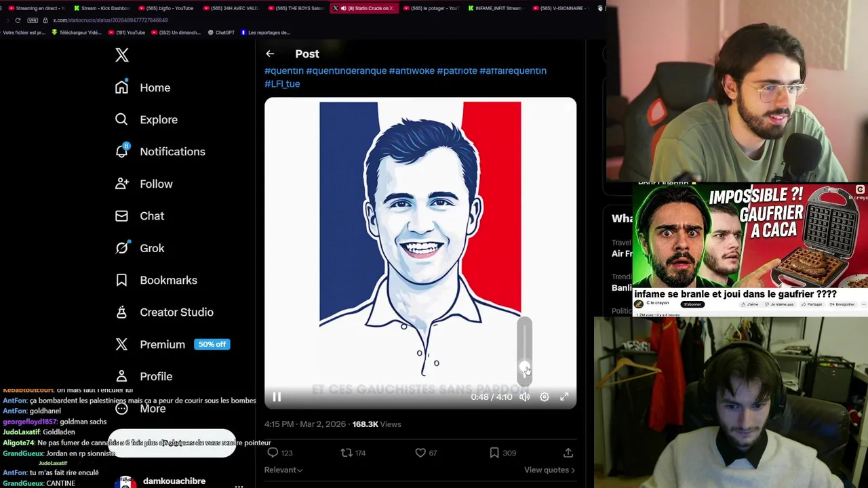Go back with the Post arrow
868x488 pixels.
(270, 54)
